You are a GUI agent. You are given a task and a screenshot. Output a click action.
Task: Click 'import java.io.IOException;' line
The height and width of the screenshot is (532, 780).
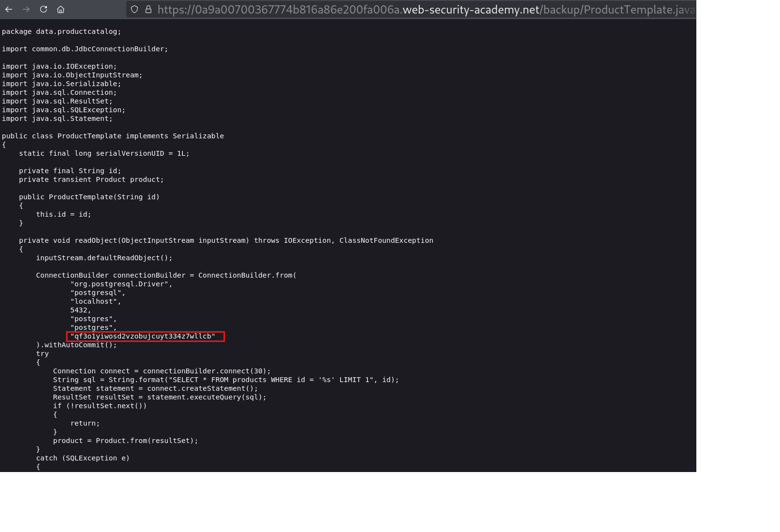click(59, 66)
